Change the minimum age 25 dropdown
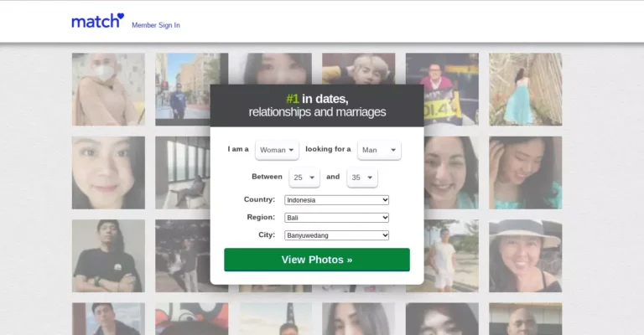Viewport: 644px width, 335px height. click(x=304, y=178)
